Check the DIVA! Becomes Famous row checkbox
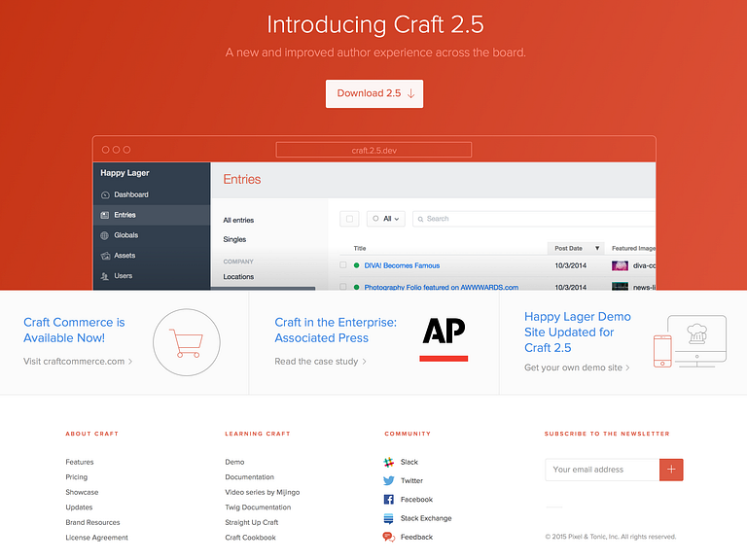The width and height of the screenshot is (747, 560). coord(343,265)
